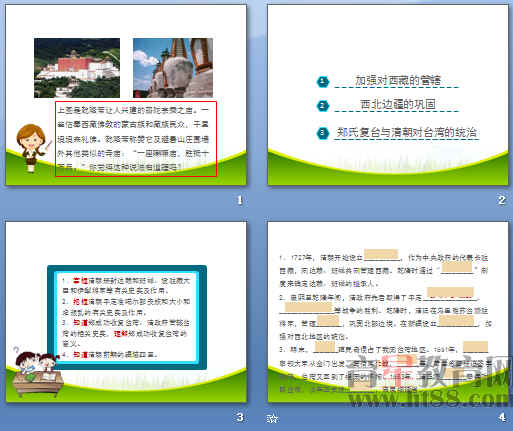
Task: Click the heading 加强对西藏的管辖
Action: tap(398, 80)
